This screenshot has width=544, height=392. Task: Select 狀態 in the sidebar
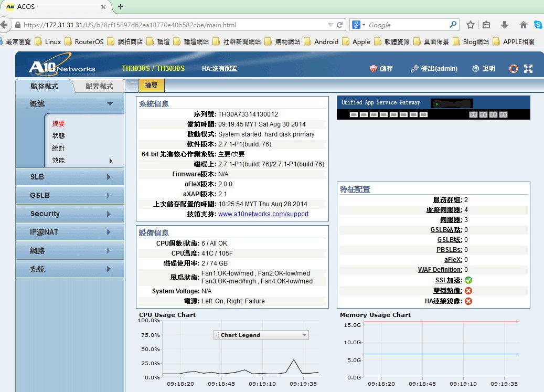tap(58, 135)
